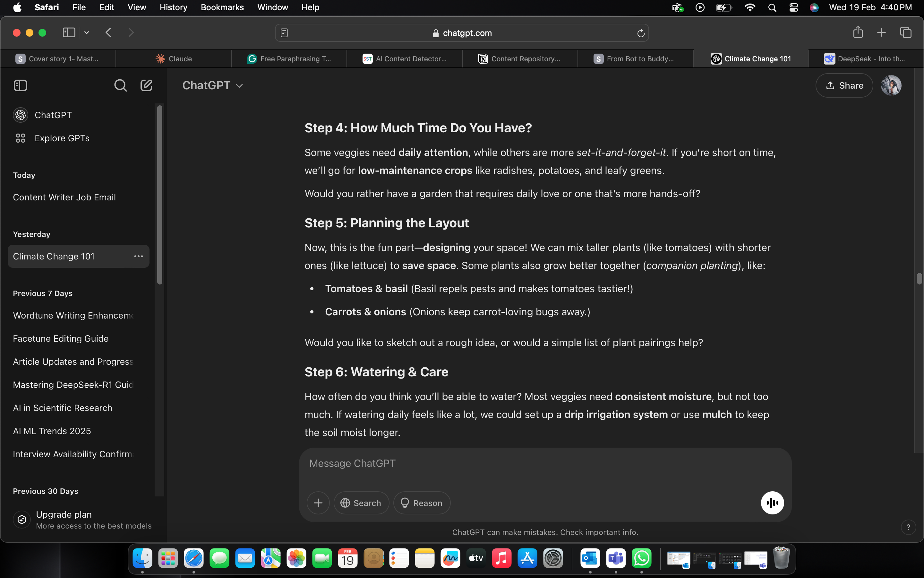Screen dimensions: 924x578
Task: Open the AI in Scientific Research chat
Action: (78, 408)
